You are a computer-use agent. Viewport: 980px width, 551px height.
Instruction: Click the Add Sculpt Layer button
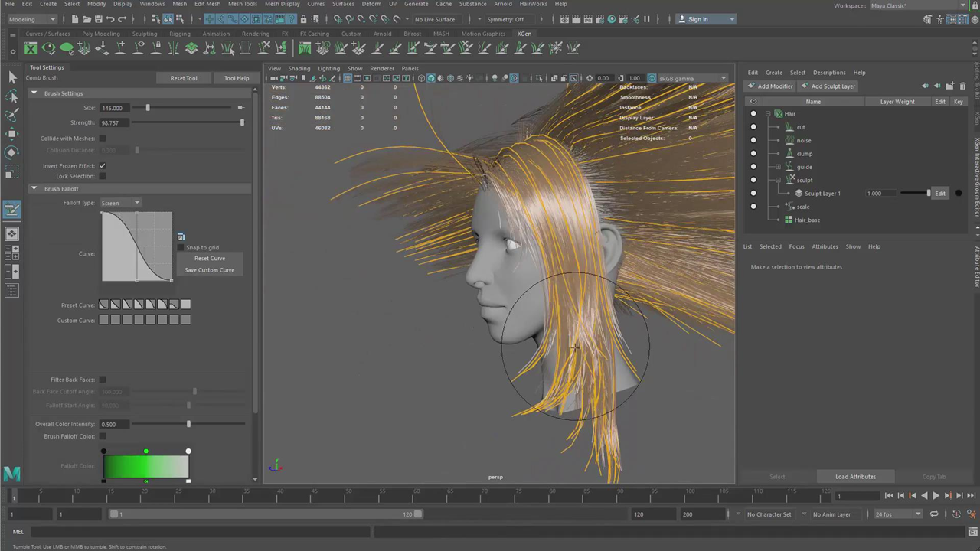coord(828,86)
